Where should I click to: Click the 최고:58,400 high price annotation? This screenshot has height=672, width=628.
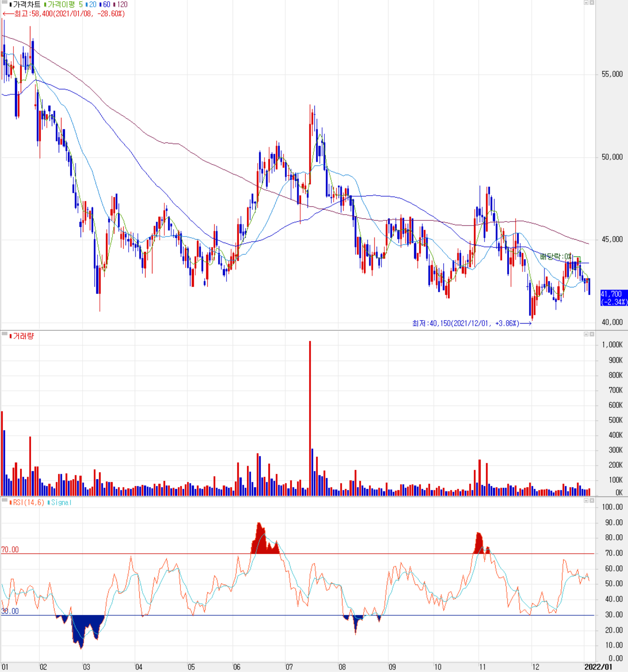coord(64,14)
